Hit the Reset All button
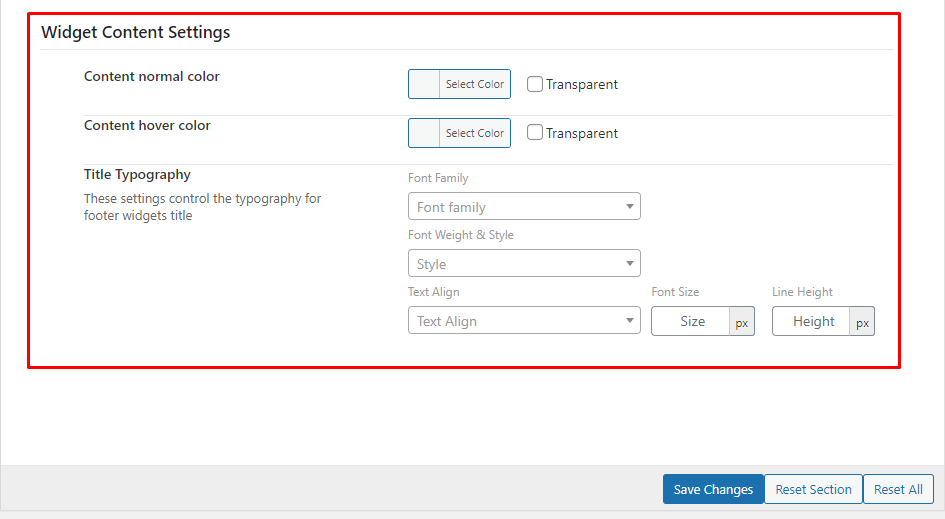Viewport: 945px width, 519px height. click(898, 489)
